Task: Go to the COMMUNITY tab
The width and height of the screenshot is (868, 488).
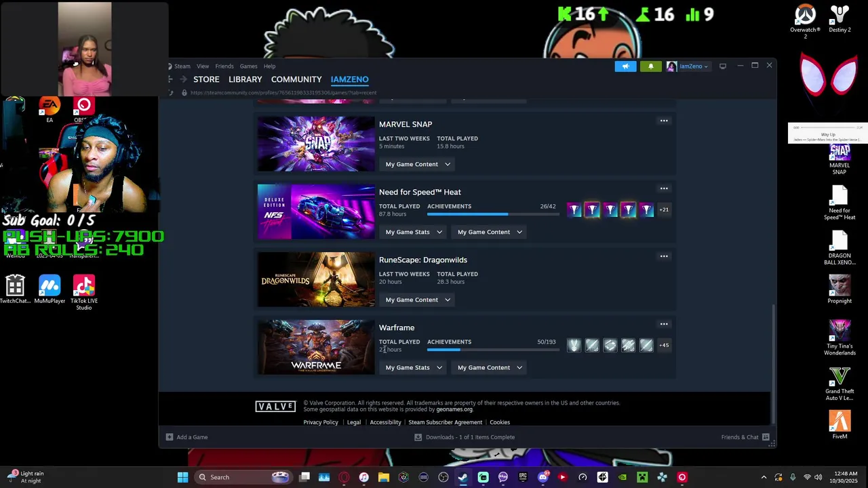Action: [296, 79]
